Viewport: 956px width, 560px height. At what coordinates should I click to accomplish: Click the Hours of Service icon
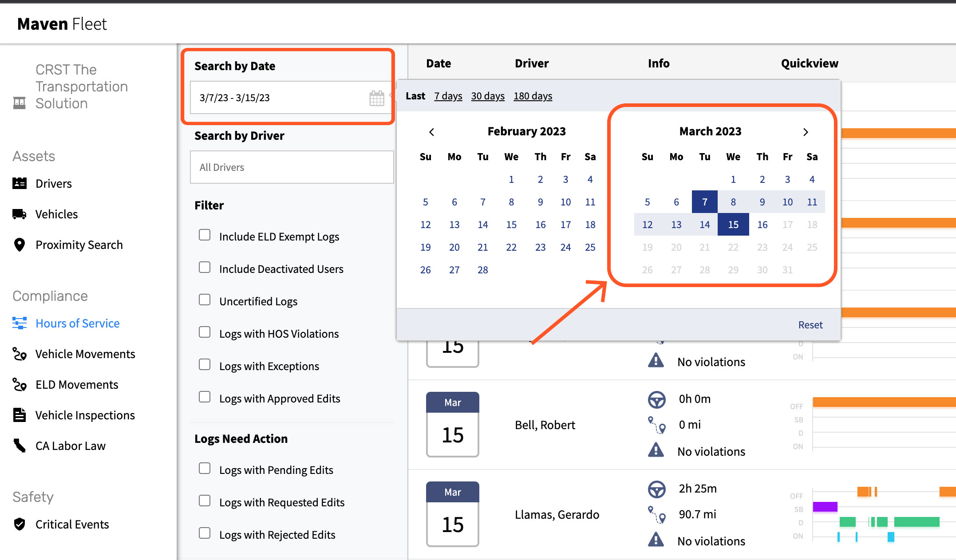coord(20,323)
